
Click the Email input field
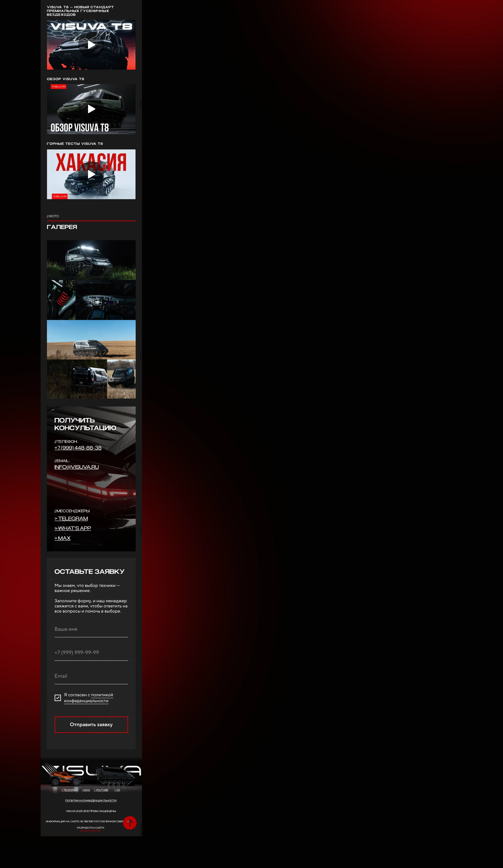click(91, 676)
